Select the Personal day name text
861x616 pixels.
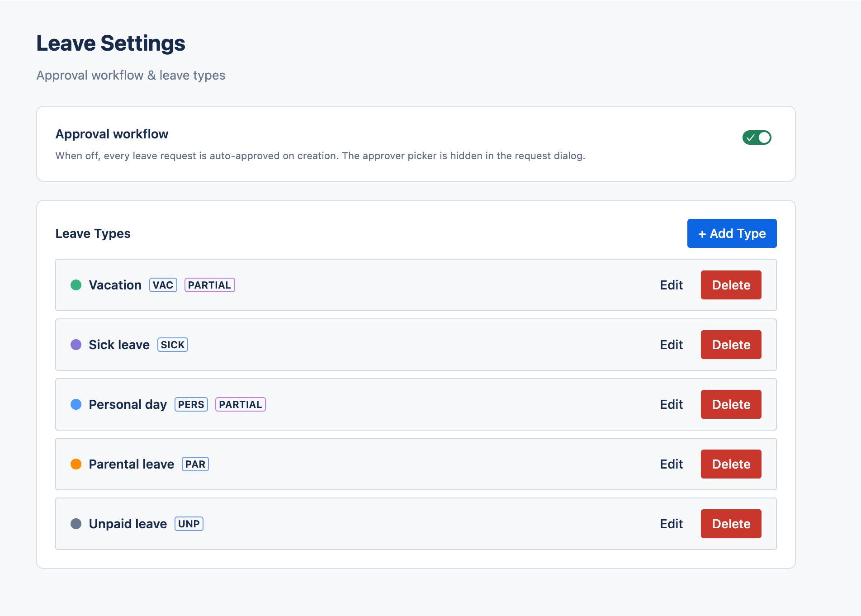(x=128, y=404)
